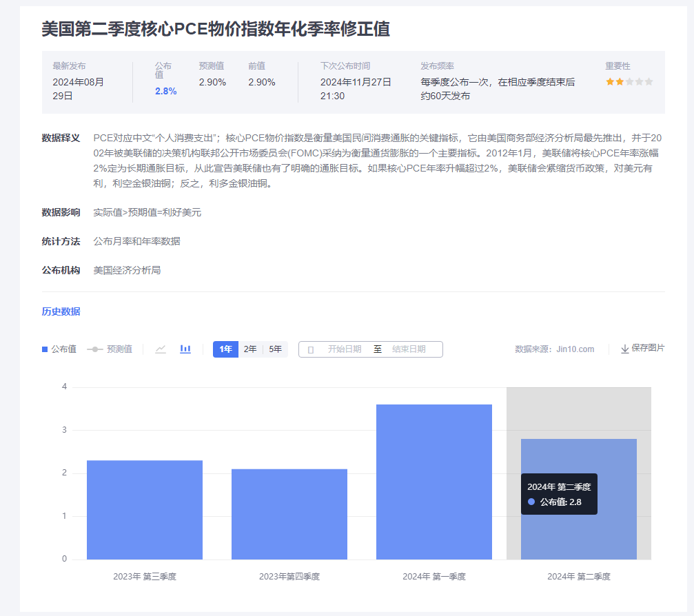Toggle the 预测值 legend series
Screen dimensions: 694x616
(110, 349)
